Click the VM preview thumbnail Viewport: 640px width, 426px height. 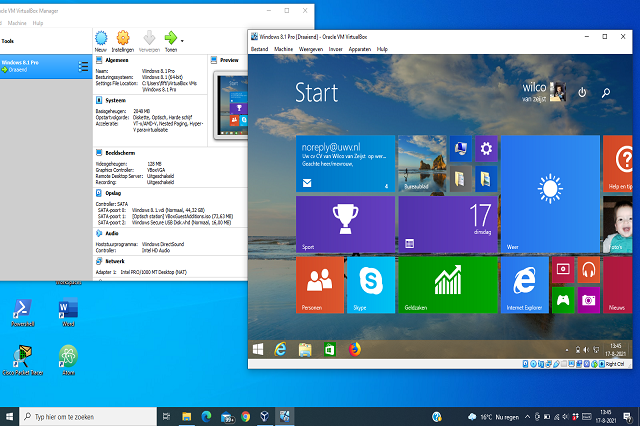tap(231, 105)
